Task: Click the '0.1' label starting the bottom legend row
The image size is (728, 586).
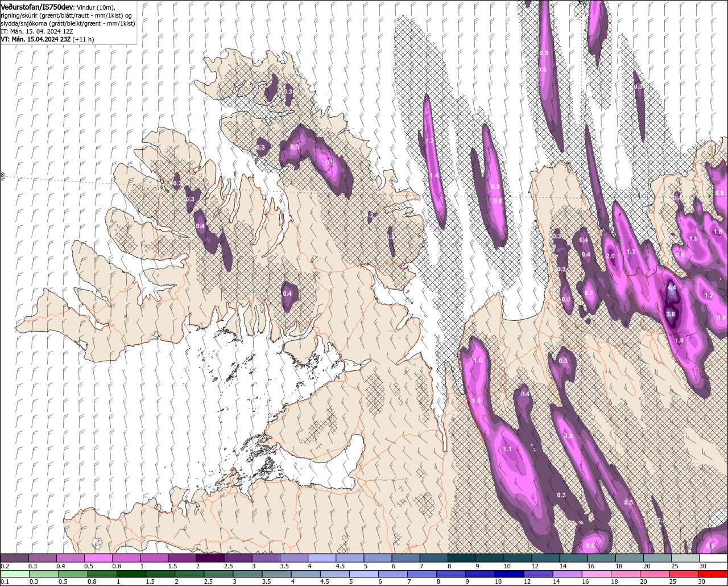Action: pos(5,582)
